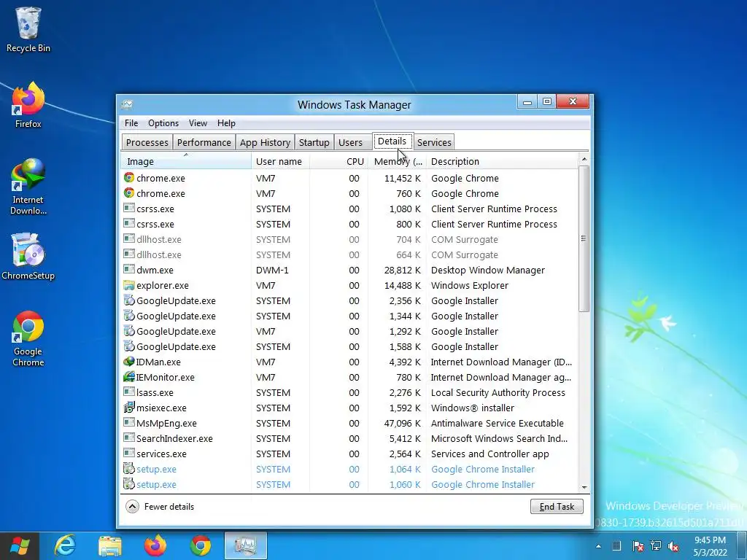Image resolution: width=747 pixels, height=560 pixels.
Task: Open the Help menu
Action: [226, 122]
